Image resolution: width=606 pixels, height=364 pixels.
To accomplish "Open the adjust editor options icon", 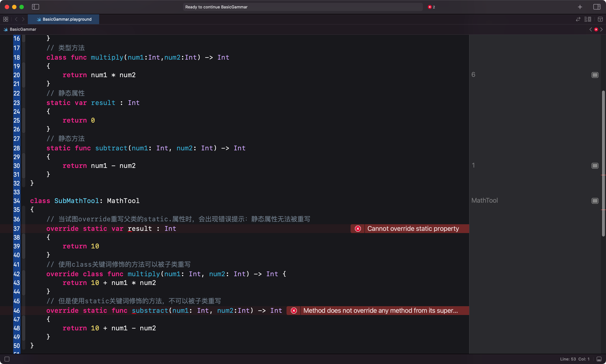I will coord(588,19).
